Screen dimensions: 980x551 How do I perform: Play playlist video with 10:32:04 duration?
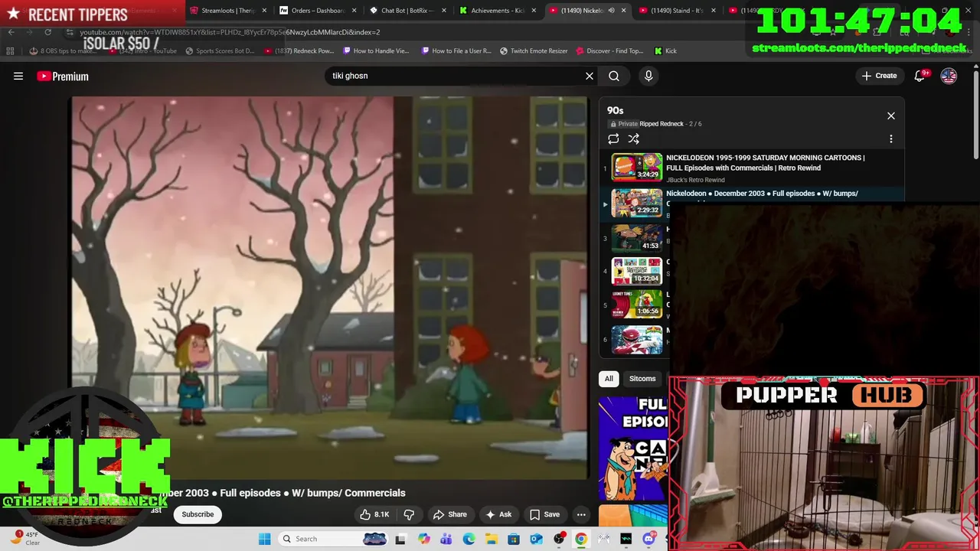[x=637, y=271]
